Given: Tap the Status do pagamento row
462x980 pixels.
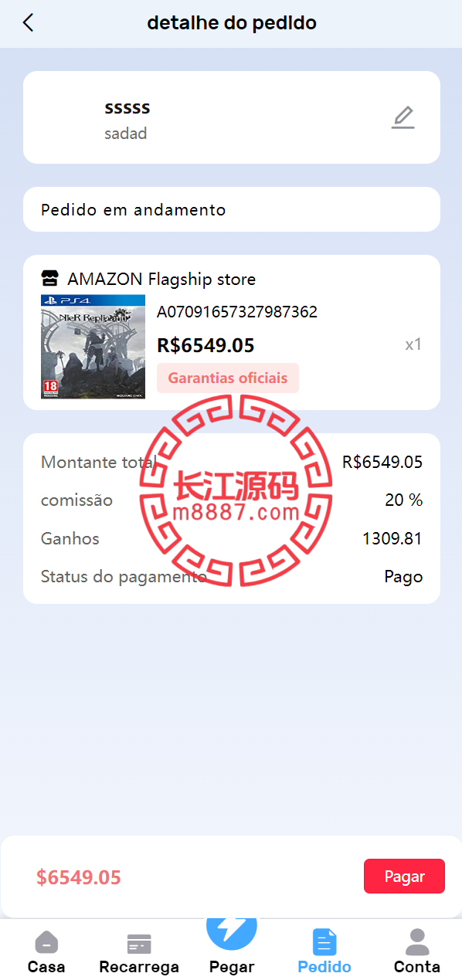Looking at the screenshot, I should (x=232, y=577).
